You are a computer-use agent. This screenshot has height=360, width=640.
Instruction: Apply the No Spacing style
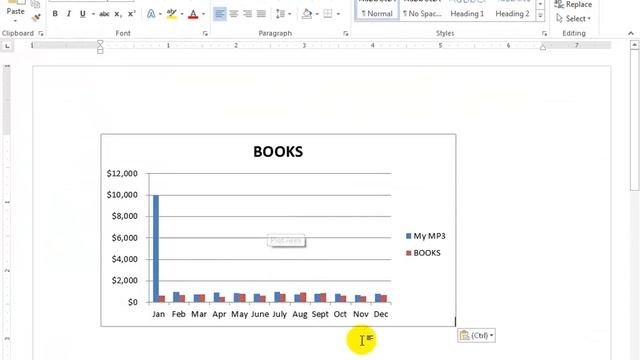422,10
